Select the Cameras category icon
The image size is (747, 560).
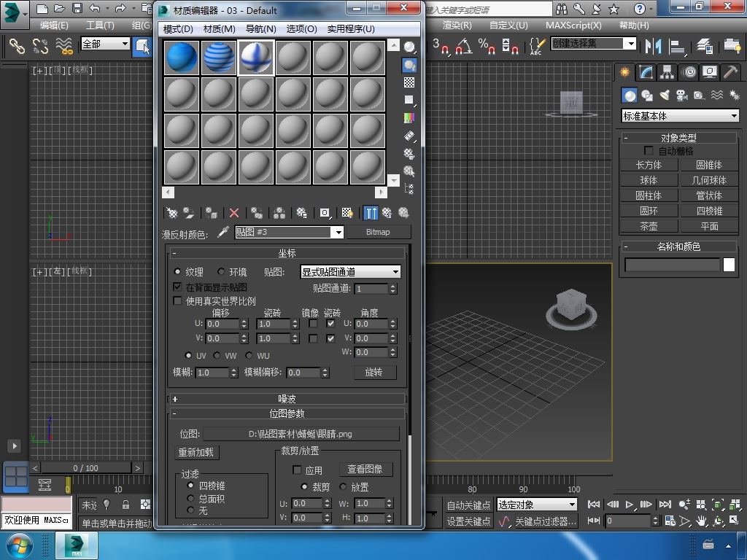click(682, 96)
